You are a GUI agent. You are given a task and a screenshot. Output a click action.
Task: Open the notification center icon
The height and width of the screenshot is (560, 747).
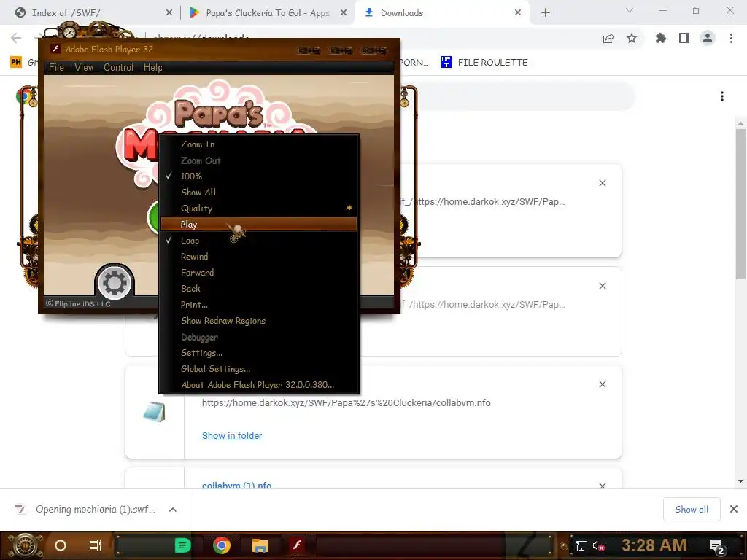(x=716, y=546)
